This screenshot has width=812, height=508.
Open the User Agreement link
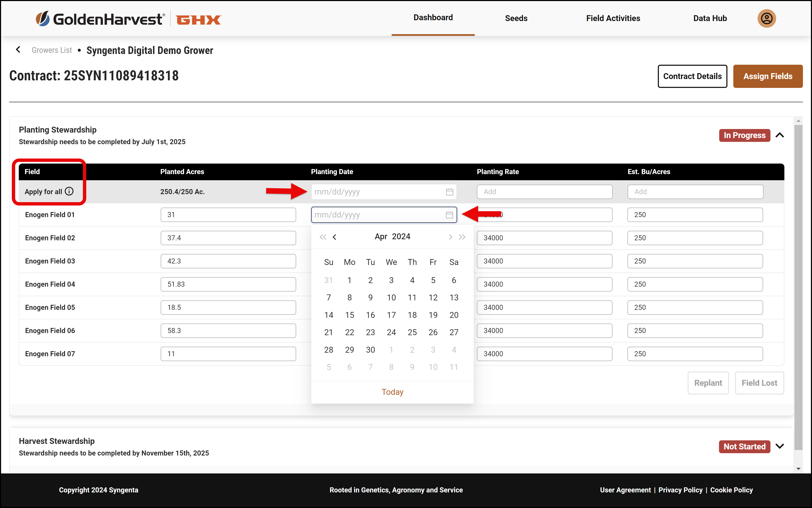coord(625,490)
